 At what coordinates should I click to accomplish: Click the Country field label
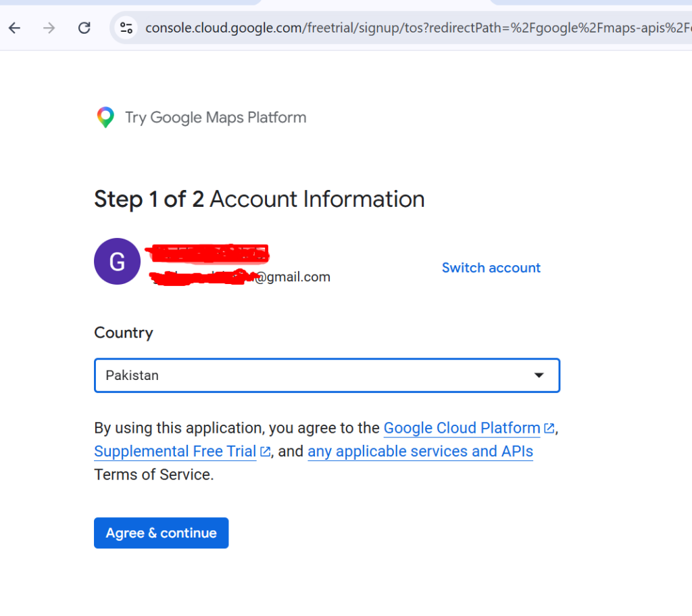124,333
